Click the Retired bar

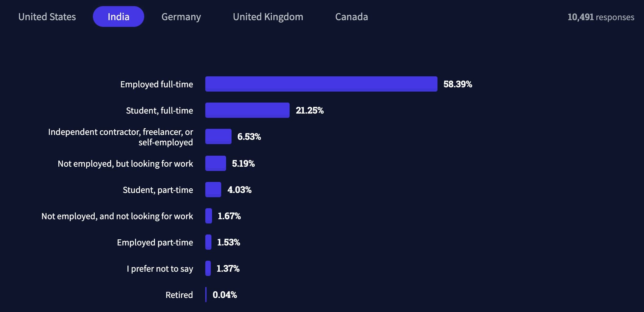pyautogui.click(x=206, y=295)
